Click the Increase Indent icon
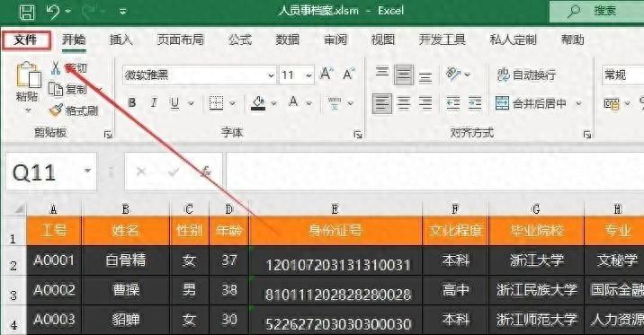 [475, 103]
